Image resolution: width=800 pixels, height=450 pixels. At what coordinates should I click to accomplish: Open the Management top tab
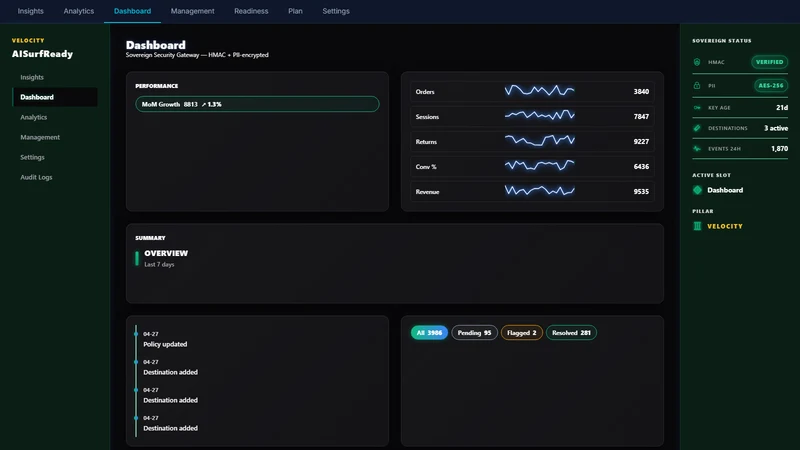192,11
